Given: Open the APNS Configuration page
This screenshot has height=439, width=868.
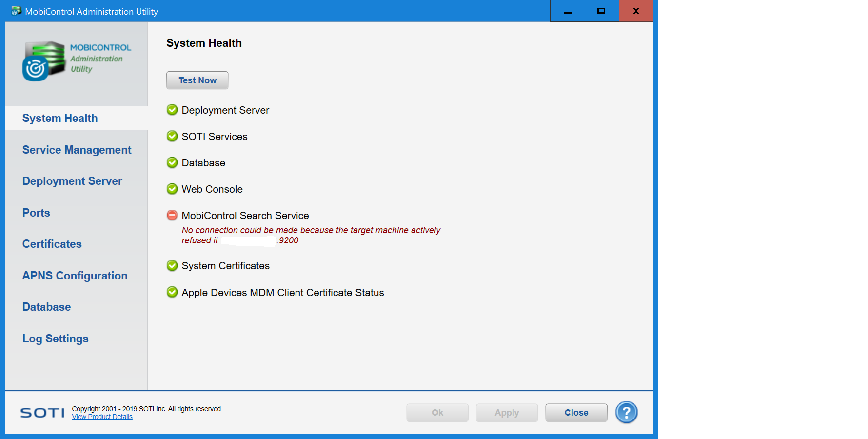Looking at the screenshot, I should [75, 276].
